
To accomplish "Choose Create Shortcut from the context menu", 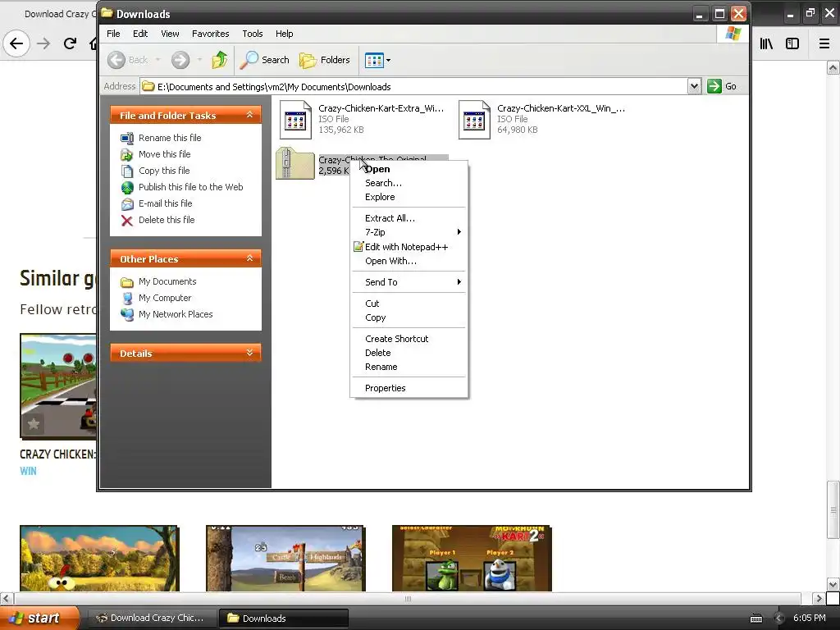I will click(409, 339).
